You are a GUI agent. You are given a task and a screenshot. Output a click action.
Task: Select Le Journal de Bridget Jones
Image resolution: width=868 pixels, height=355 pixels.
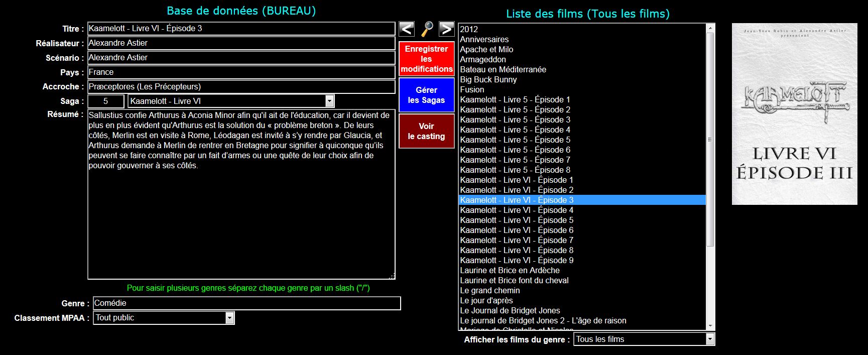[582, 310]
